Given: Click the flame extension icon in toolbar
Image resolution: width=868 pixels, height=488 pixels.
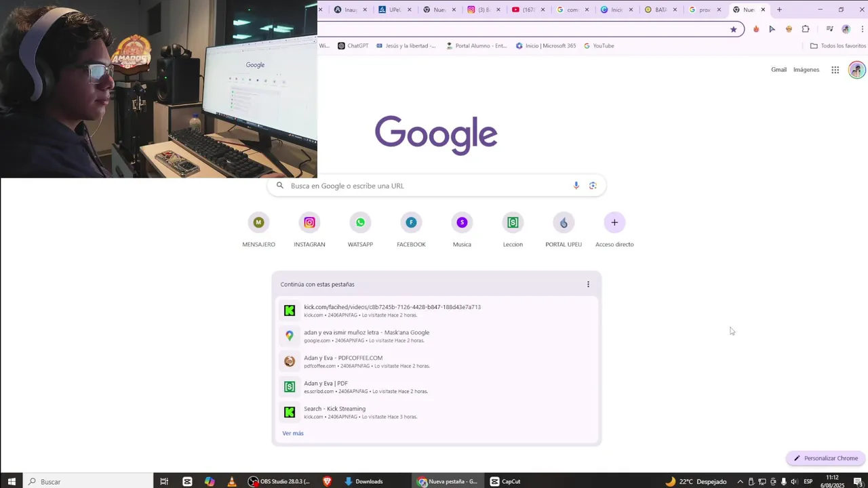Looking at the screenshot, I should [x=756, y=29].
